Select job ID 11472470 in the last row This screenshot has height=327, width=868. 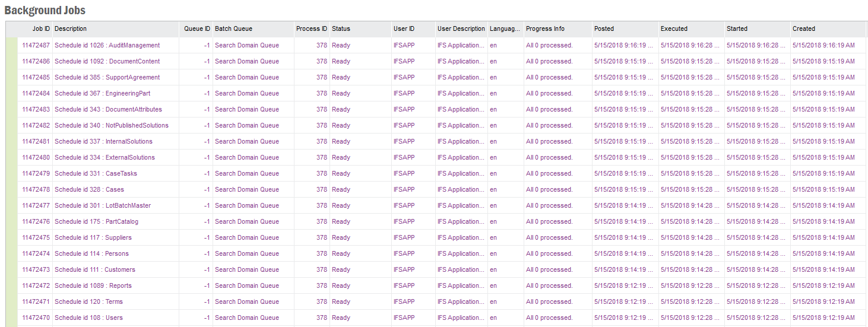tap(36, 318)
